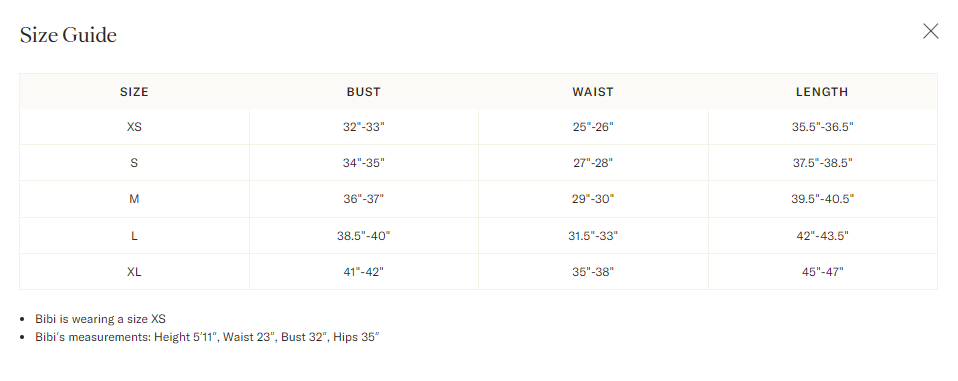Click the XS size row label

[134, 127]
